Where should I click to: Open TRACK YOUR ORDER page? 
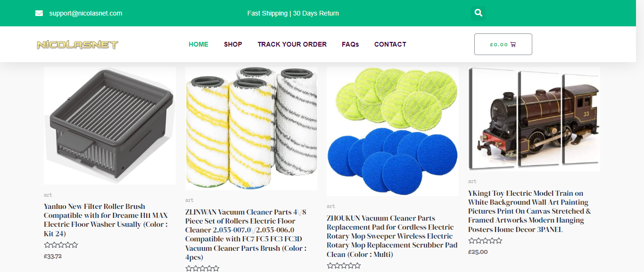pos(292,44)
